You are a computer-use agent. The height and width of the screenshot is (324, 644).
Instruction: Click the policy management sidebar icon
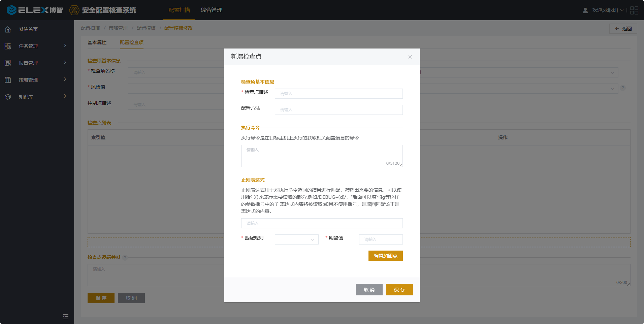(8, 80)
